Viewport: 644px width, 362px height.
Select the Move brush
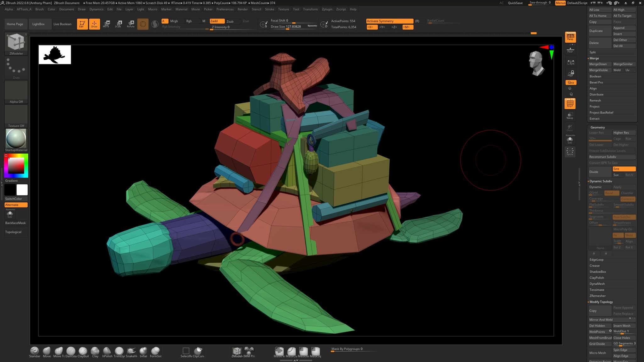47,352
